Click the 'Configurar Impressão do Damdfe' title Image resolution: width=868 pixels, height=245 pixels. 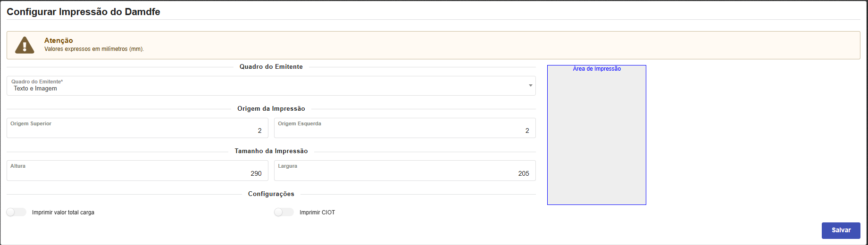pos(83,12)
